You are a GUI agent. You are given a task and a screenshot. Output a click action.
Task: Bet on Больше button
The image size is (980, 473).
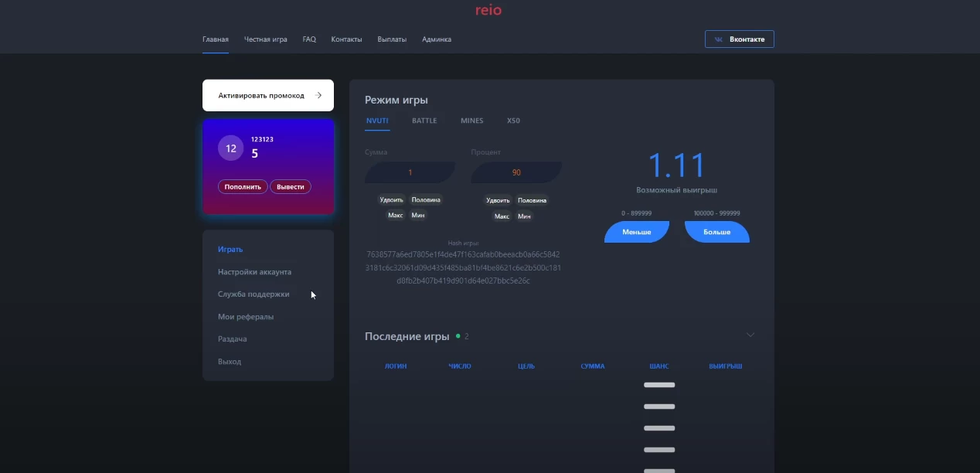tap(717, 232)
